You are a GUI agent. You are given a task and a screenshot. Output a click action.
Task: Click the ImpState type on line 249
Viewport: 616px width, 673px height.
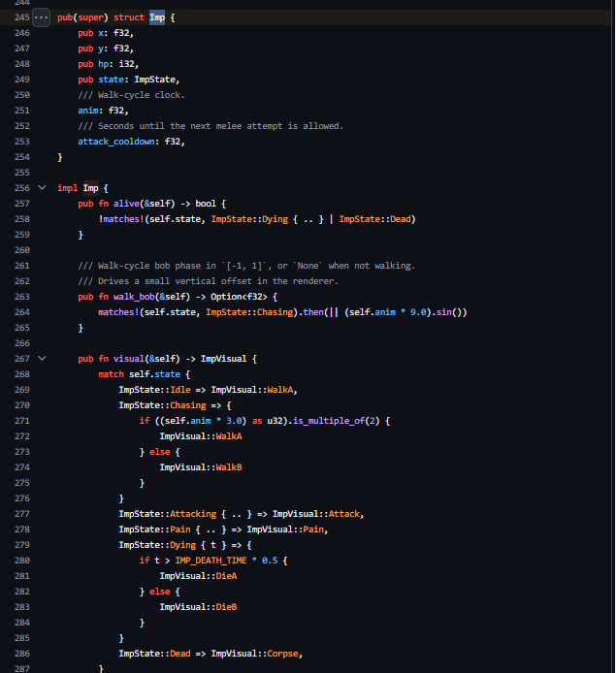pos(154,80)
